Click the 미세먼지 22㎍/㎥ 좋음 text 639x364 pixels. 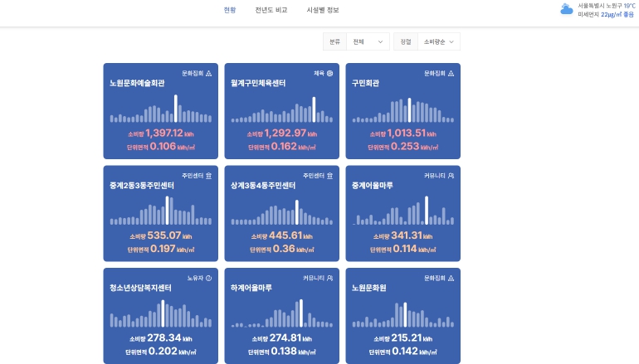[606, 14]
